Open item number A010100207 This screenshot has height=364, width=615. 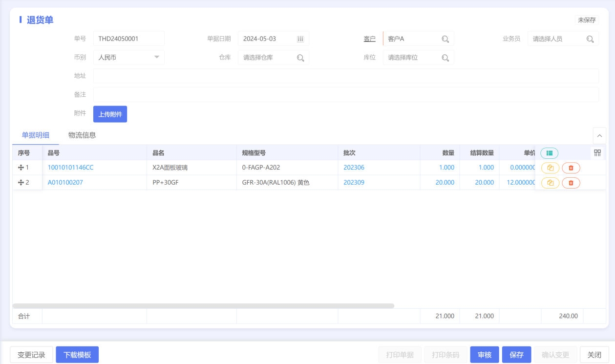[x=65, y=183]
